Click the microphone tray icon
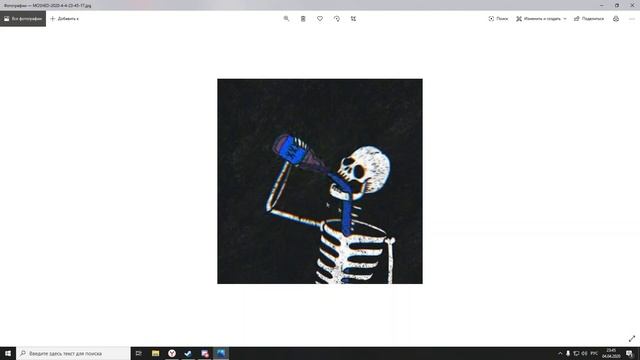640x360 pixels. (568, 353)
